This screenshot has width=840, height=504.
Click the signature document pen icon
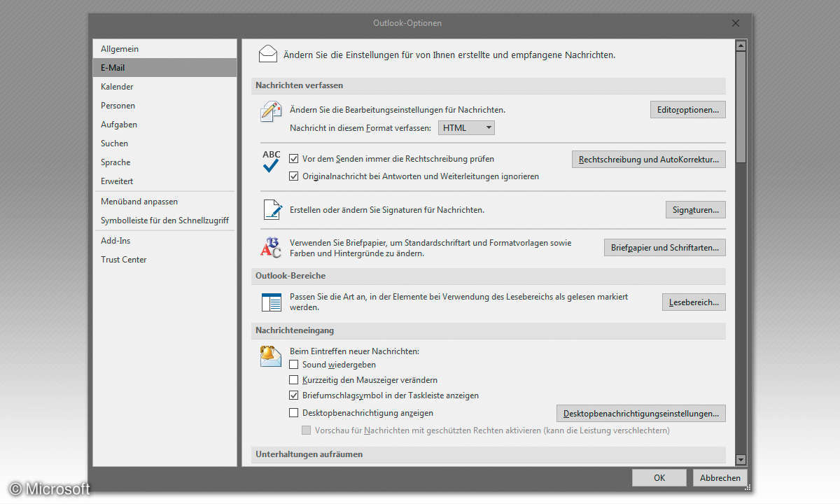coord(271,209)
